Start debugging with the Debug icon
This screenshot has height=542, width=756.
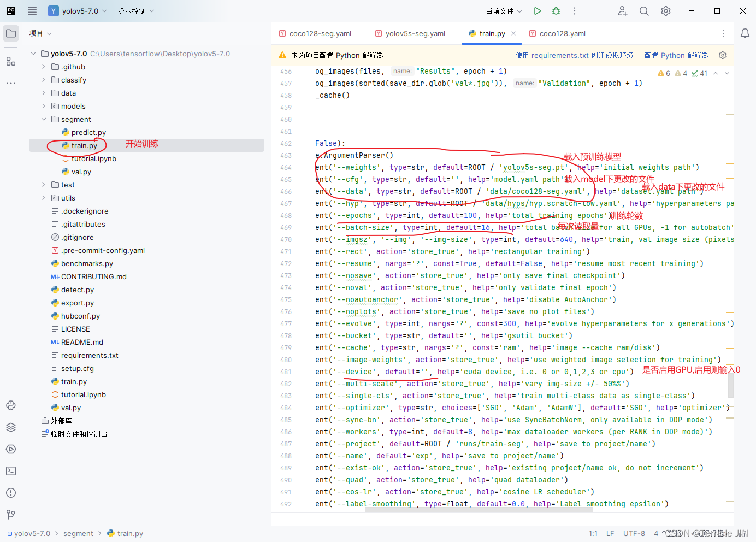556,10
